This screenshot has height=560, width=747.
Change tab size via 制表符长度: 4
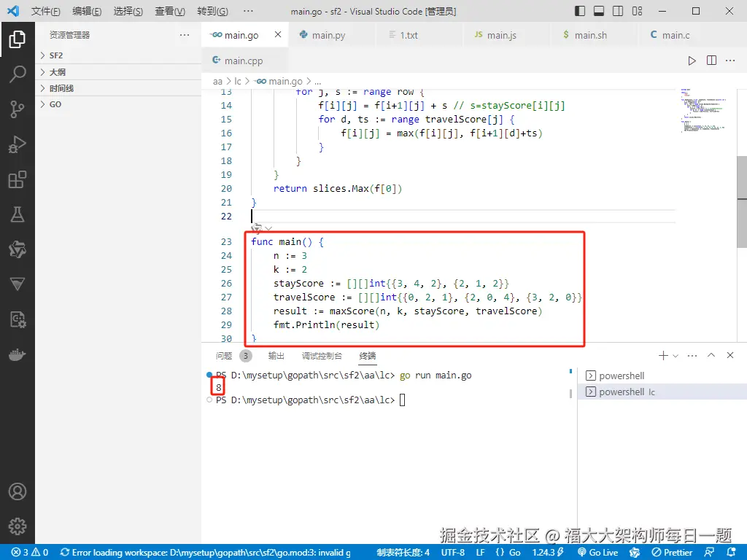tap(403, 553)
